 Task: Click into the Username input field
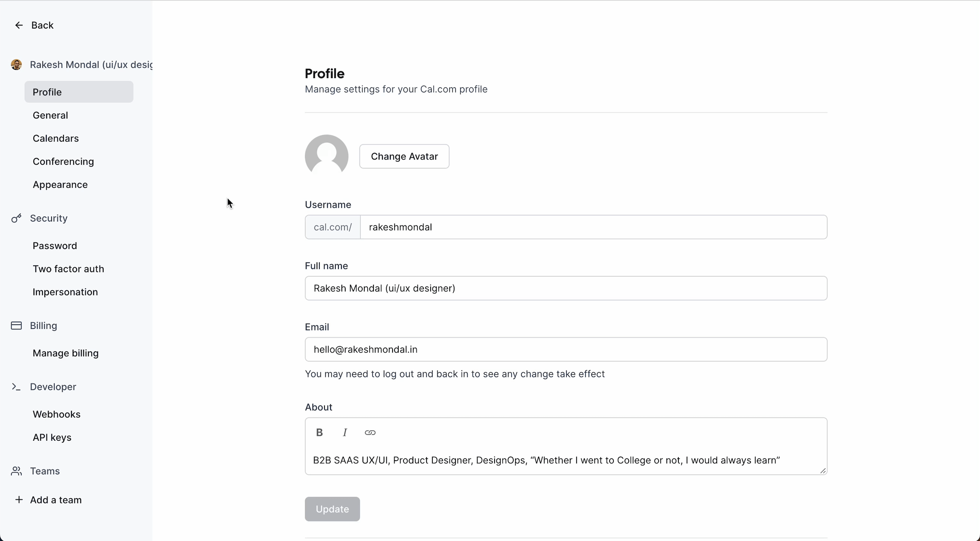[x=593, y=227]
